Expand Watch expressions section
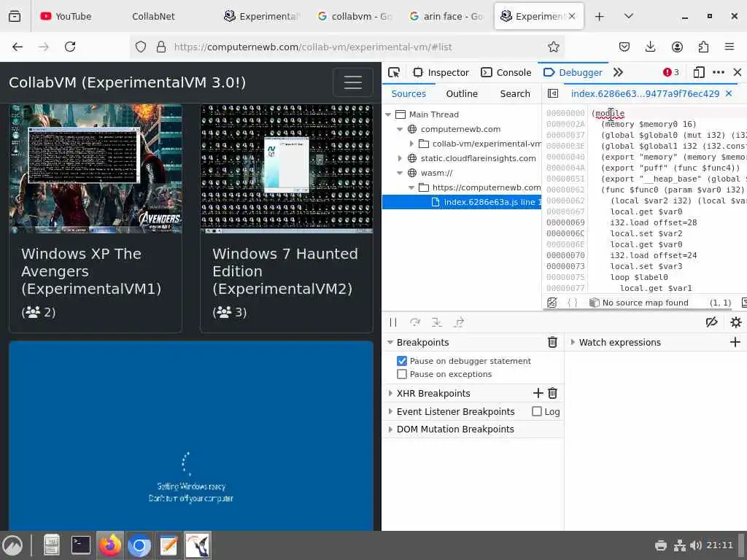Screen dimensions: 747x560 click(573, 343)
